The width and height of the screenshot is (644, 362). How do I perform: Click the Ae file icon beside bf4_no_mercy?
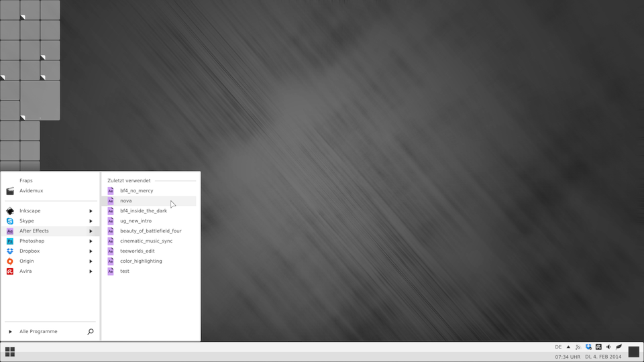tap(111, 191)
